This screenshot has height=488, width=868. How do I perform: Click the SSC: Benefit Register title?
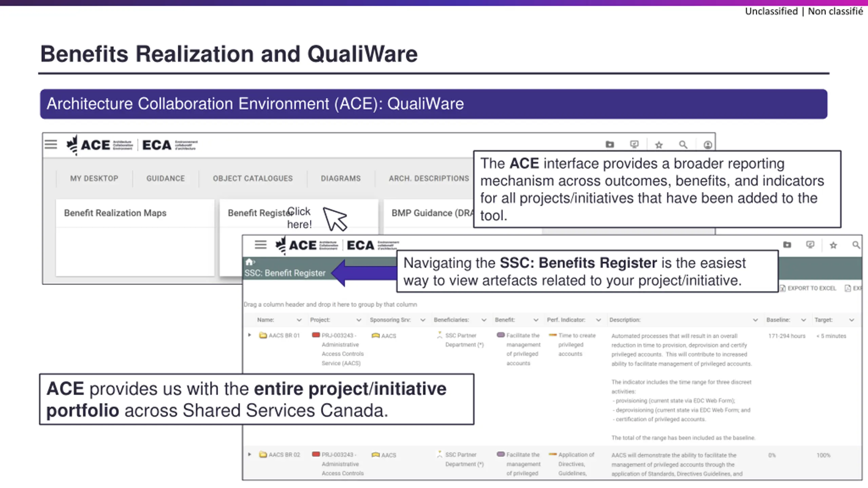click(x=285, y=273)
